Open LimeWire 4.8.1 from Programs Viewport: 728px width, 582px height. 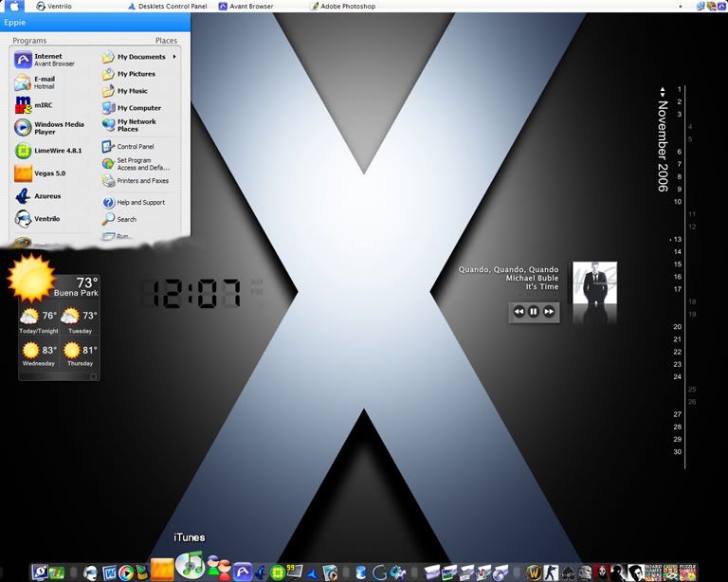[47, 151]
